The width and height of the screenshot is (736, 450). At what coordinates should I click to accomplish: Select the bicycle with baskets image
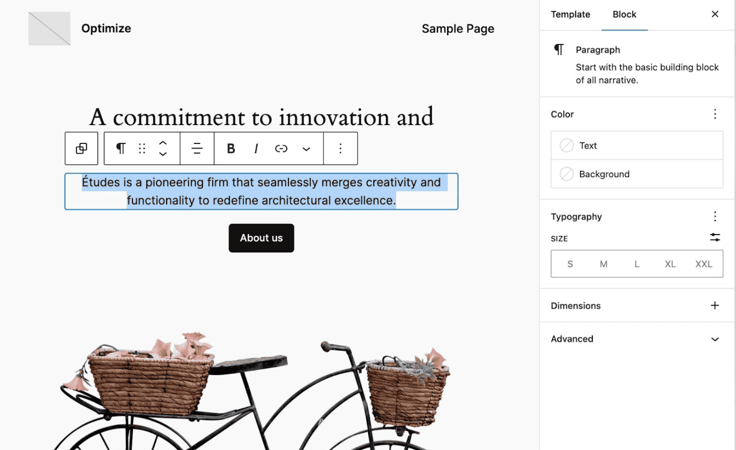(x=253, y=390)
